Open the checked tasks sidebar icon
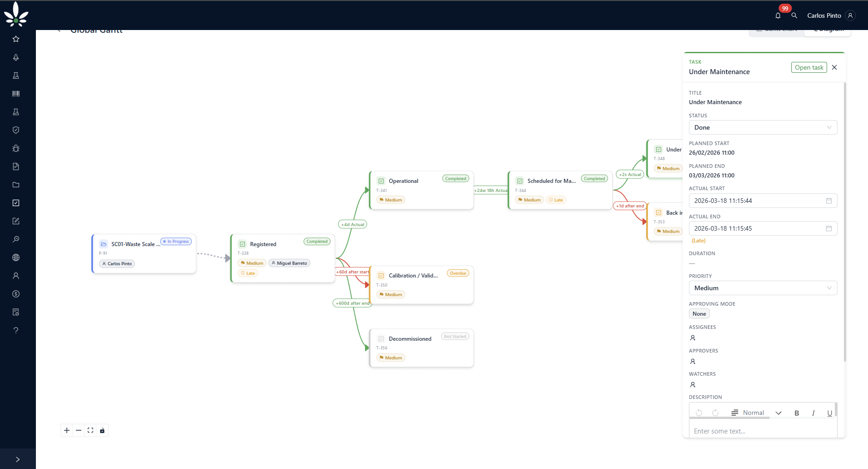 pyautogui.click(x=16, y=203)
